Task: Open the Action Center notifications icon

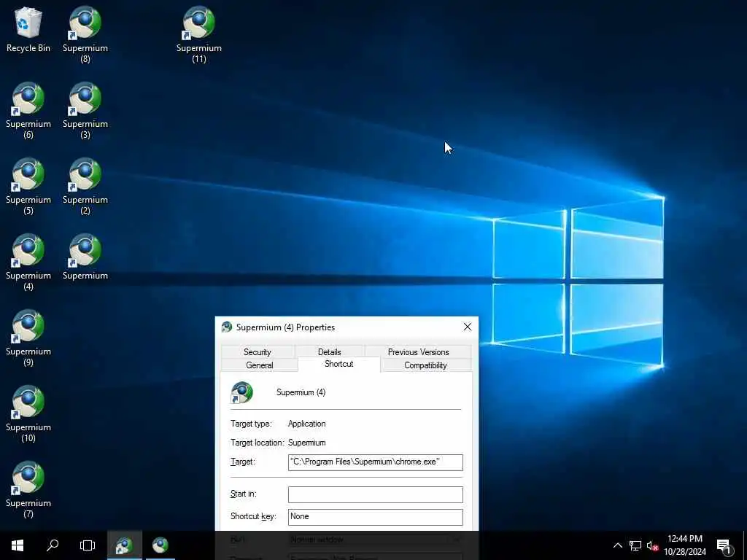Action: click(724, 545)
